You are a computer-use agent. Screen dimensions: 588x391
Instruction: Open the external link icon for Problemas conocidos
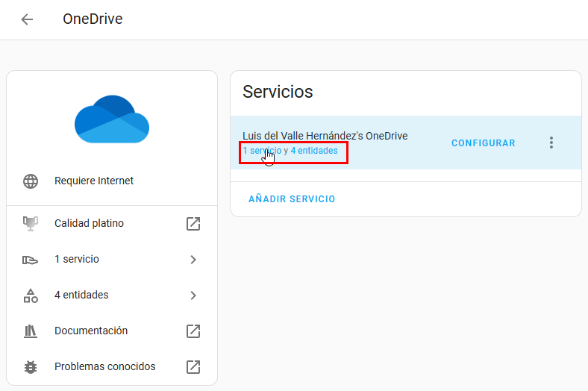tap(193, 367)
